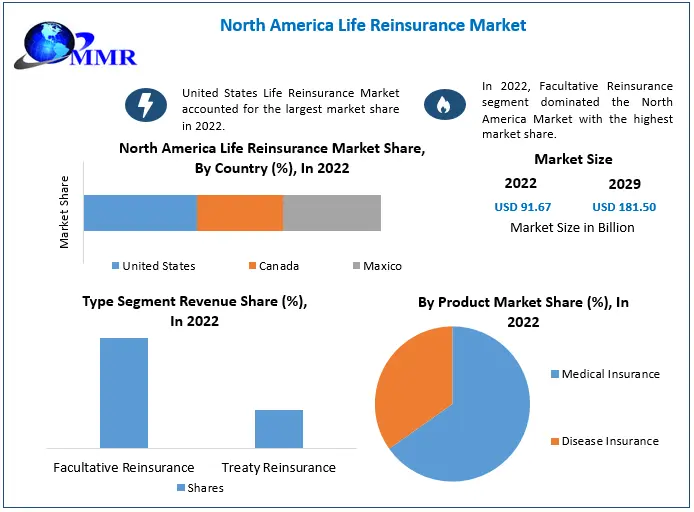Image resolution: width=694 pixels, height=512 pixels.
Task: Select the Facultative Reinsurance bar
Action: [x=124, y=393]
